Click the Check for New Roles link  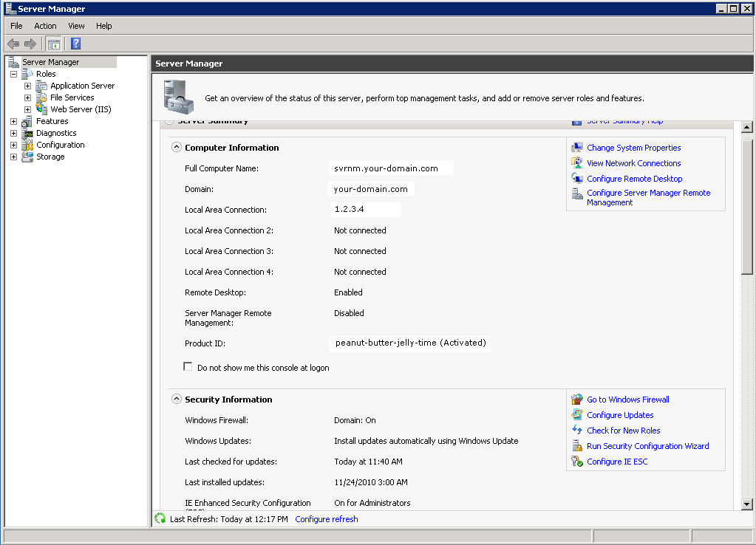624,431
